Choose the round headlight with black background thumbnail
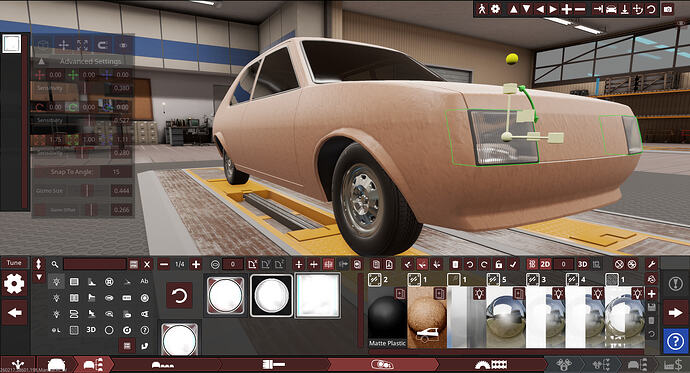The width and height of the screenshot is (690, 373). [x=272, y=296]
